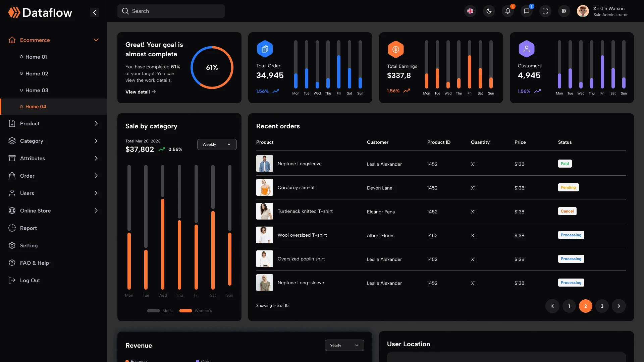Select orders page 2 button
Image resolution: width=644 pixels, height=362 pixels.
click(x=586, y=306)
